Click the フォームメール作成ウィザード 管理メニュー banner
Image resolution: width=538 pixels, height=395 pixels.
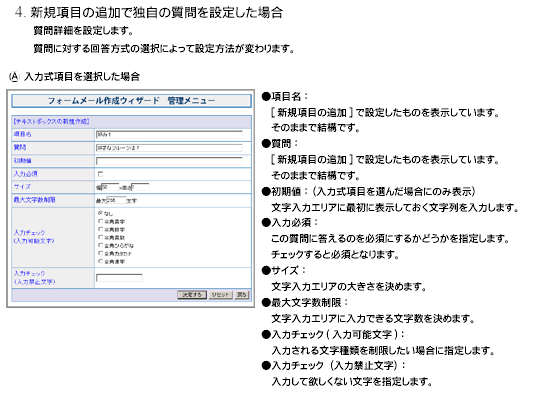(x=131, y=101)
